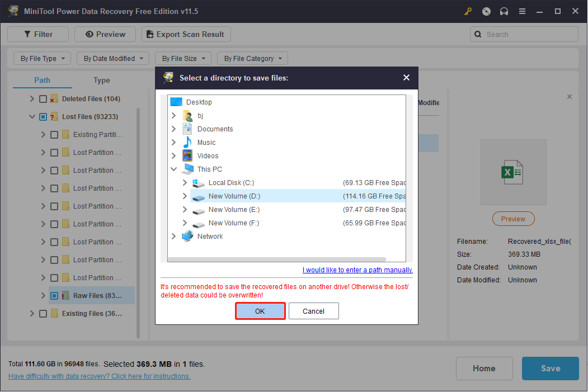
Task: Collapse the This PC node
Action: [x=173, y=169]
